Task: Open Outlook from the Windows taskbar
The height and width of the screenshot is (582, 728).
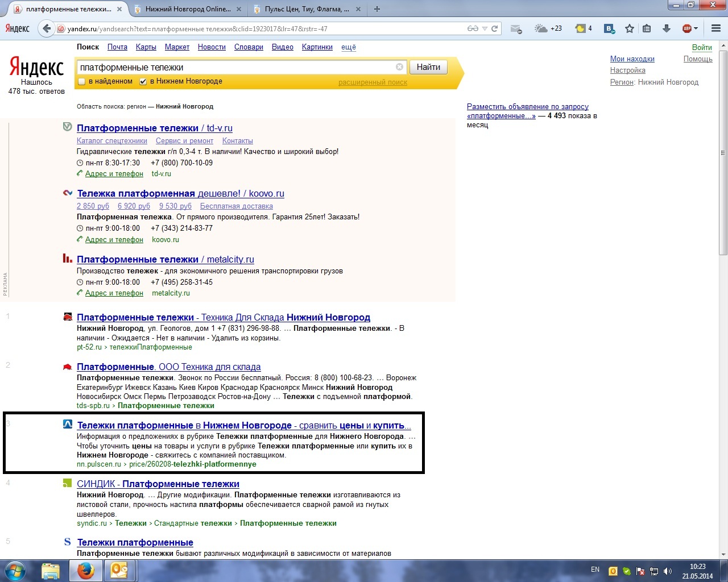Action: pos(119,570)
